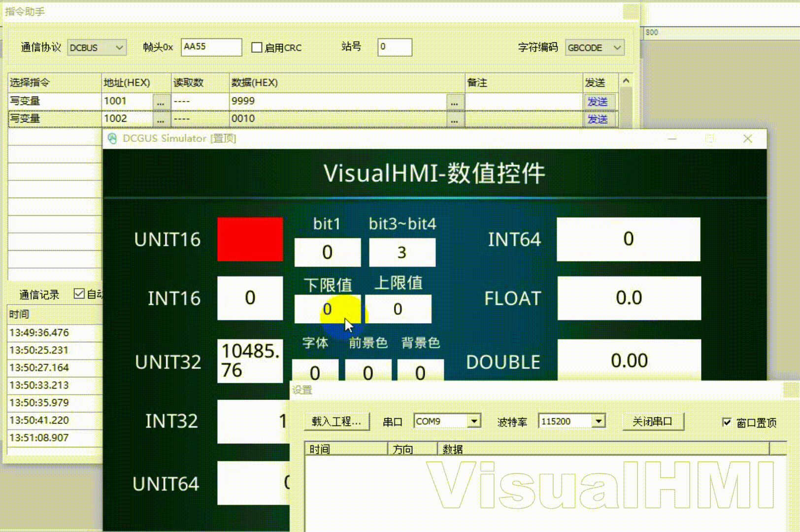This screenshot has height=532, width=800.
Task: Open the 通信协议 DCBUS dropdown
Action: tap(97, 48)
